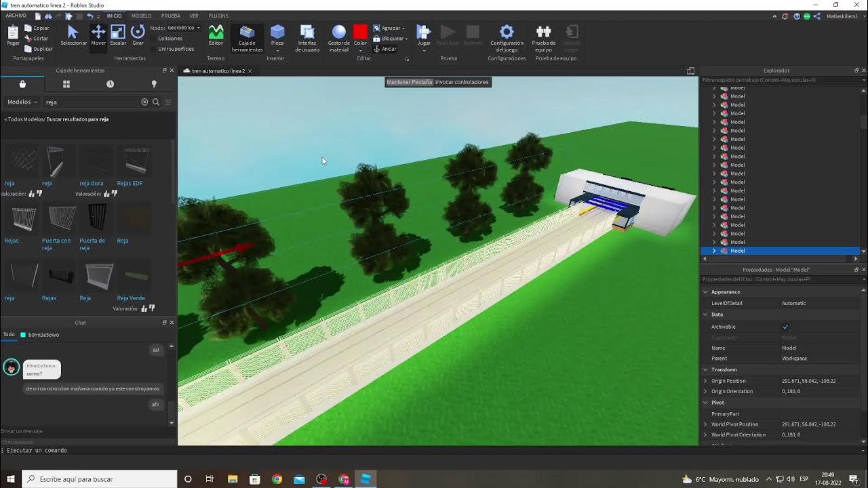Open the PLUGINS ribbon tab
Viewport: 868px width, 488px height.
[x=218, y=16]
